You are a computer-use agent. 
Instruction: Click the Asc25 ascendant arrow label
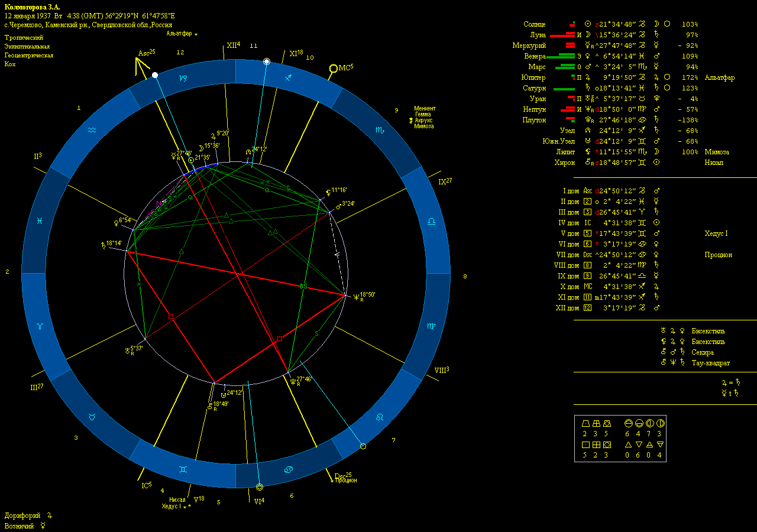(146, 53)
